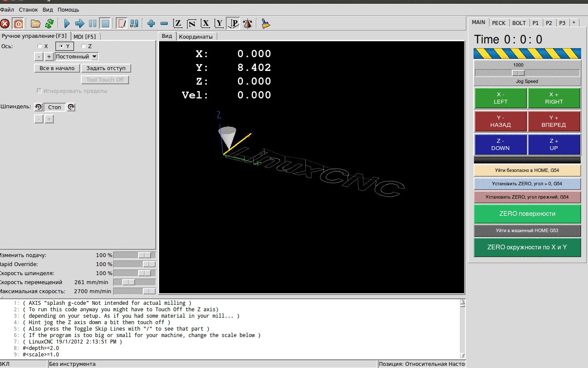Toggle the rotate view cone icon
Image resolution: width=588 pixels, height=368 pixels.
pos(247,24)
